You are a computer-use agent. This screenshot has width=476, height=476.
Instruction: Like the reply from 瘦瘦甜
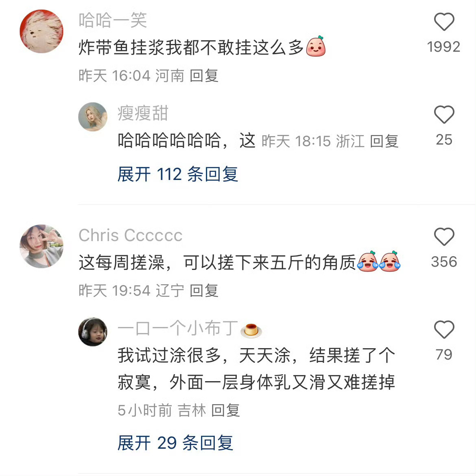tap(444, 114)
